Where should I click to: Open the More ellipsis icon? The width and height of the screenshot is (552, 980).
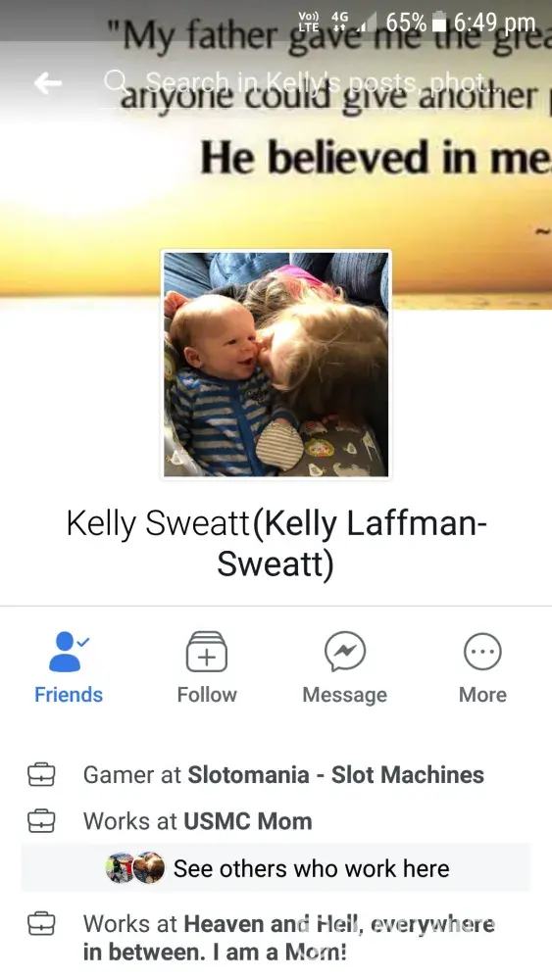[482, 652]
